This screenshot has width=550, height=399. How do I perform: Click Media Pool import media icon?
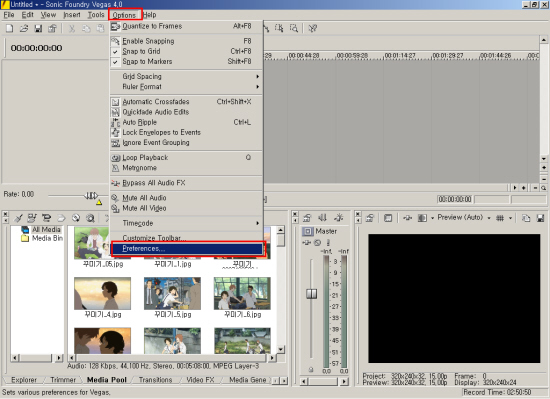click(32, 218)
